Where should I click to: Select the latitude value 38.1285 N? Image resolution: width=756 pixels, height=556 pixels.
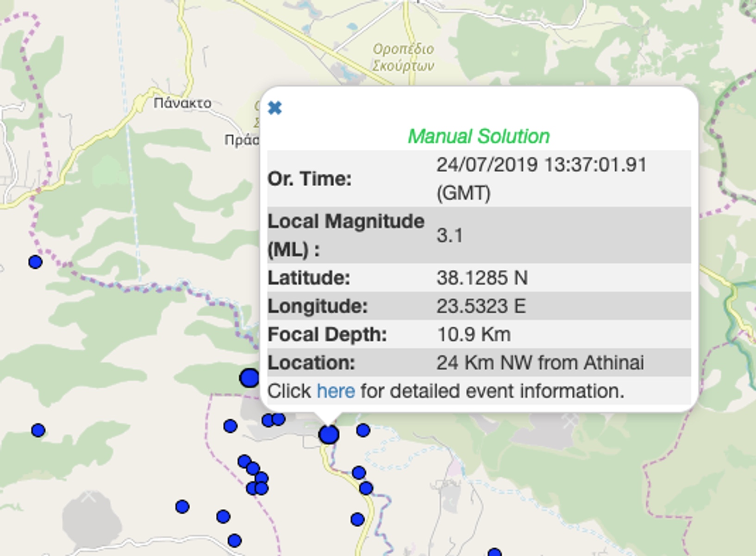coord(482,278)
